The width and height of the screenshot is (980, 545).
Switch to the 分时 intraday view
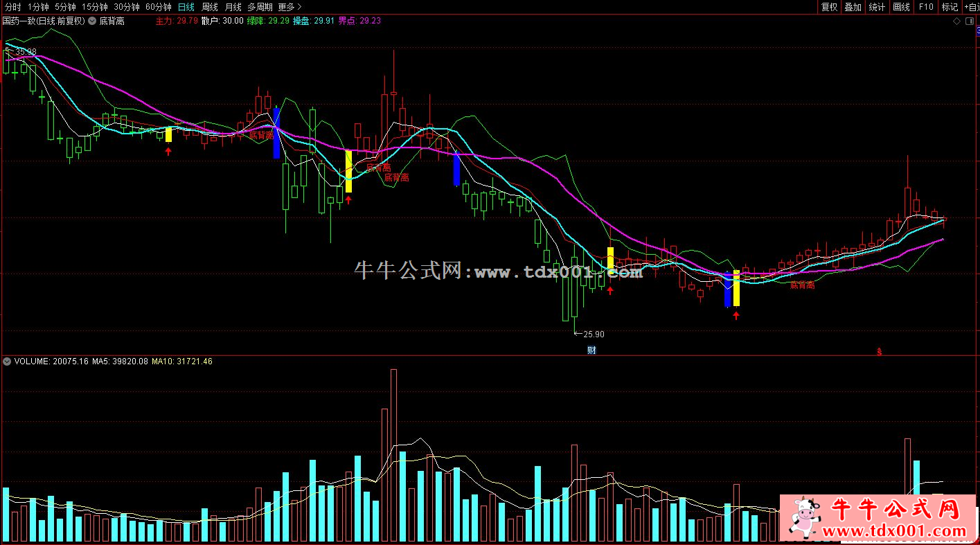click(12, 7)
